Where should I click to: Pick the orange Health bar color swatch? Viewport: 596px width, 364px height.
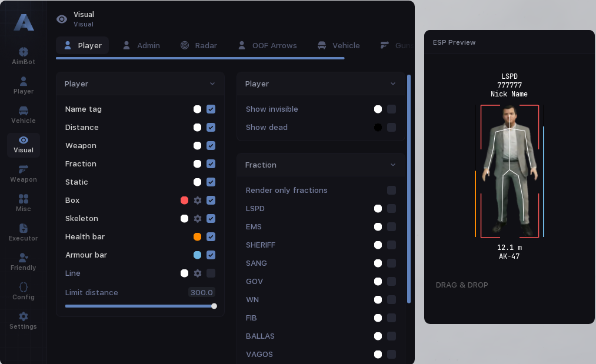(197, 237)
